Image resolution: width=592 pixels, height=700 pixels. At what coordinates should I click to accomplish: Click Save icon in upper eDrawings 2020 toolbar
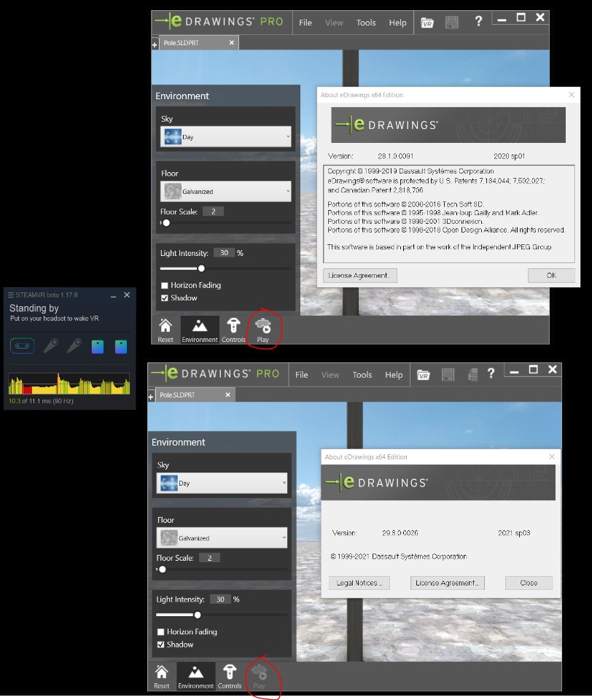[452, 23]
